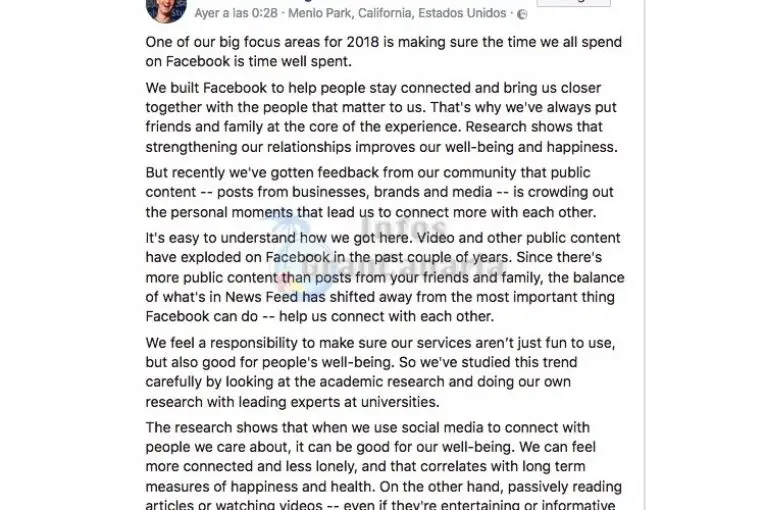Open the 'Ayer a las 0:28' timestamp

(x=236, y=13)
